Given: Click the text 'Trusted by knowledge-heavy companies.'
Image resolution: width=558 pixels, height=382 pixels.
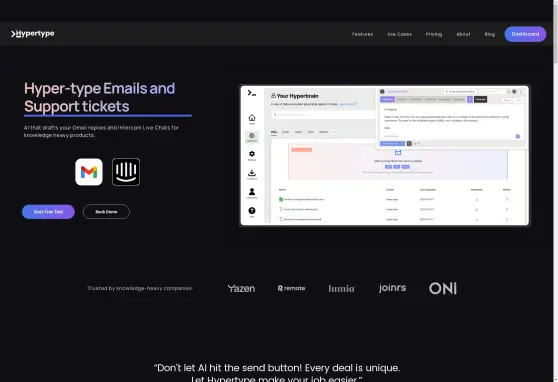Looking at the screenshot, I should [x=140, y=288].
